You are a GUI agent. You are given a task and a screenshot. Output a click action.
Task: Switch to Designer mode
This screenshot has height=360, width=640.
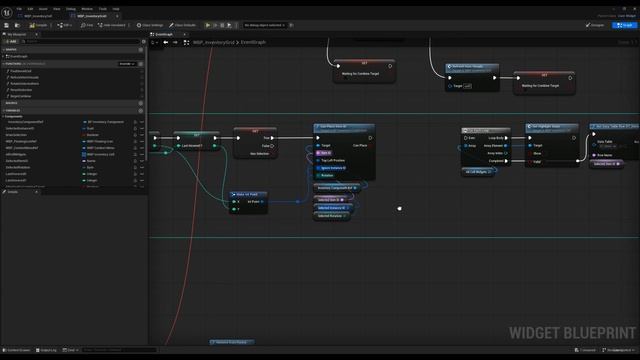(595, 25)
